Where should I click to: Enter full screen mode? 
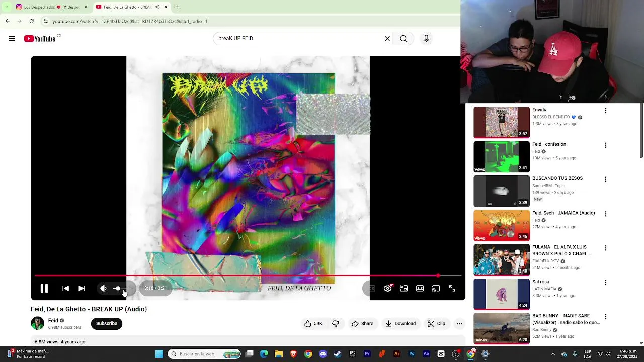point(452,288)
